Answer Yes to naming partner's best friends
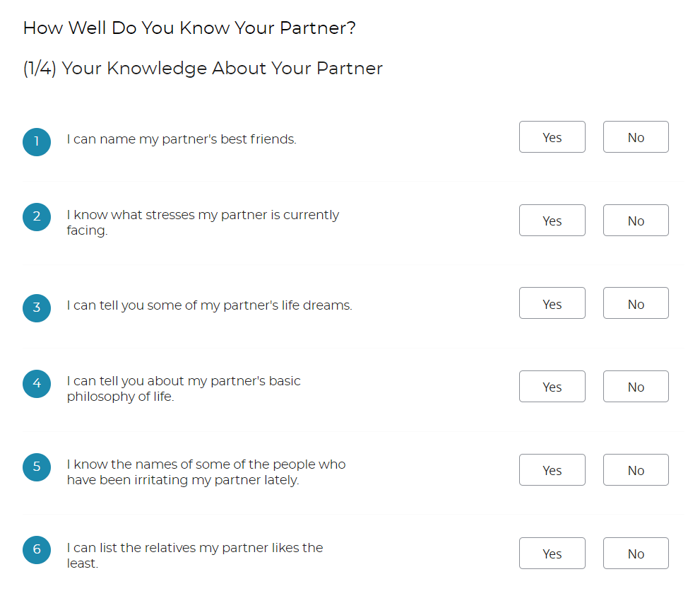The image size is (700, 591). (x=552, y=136)
